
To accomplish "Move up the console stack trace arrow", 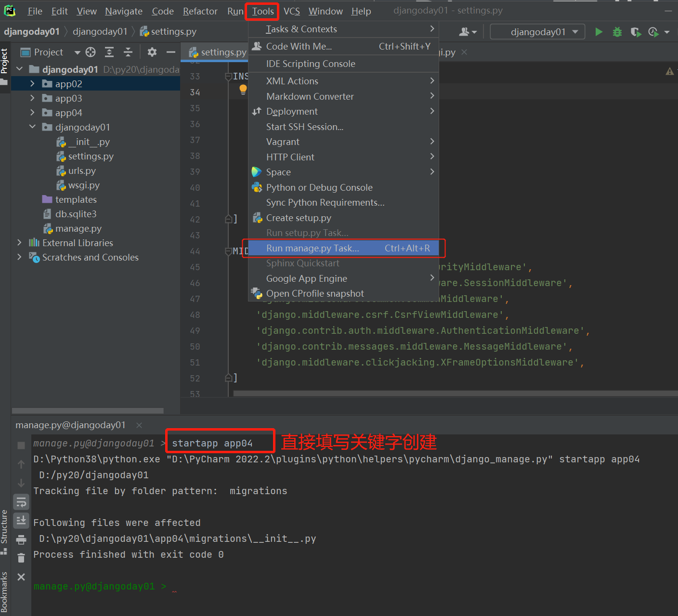I will click(x=21, y=464).
